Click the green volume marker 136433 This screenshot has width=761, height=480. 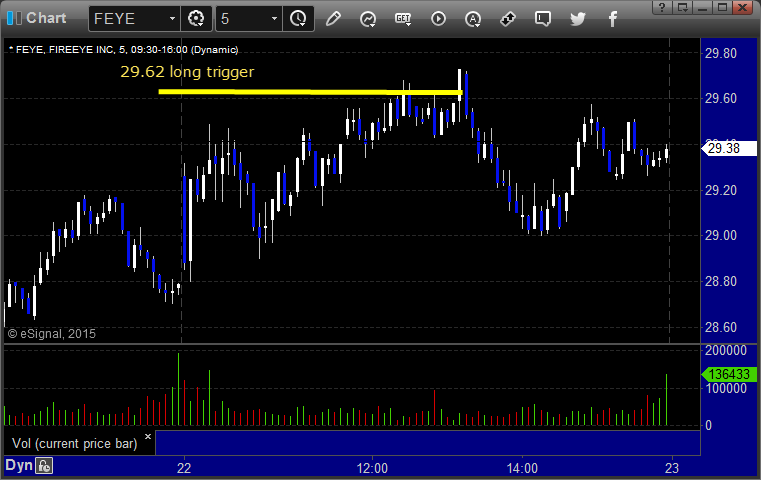[x=729, y=374]
